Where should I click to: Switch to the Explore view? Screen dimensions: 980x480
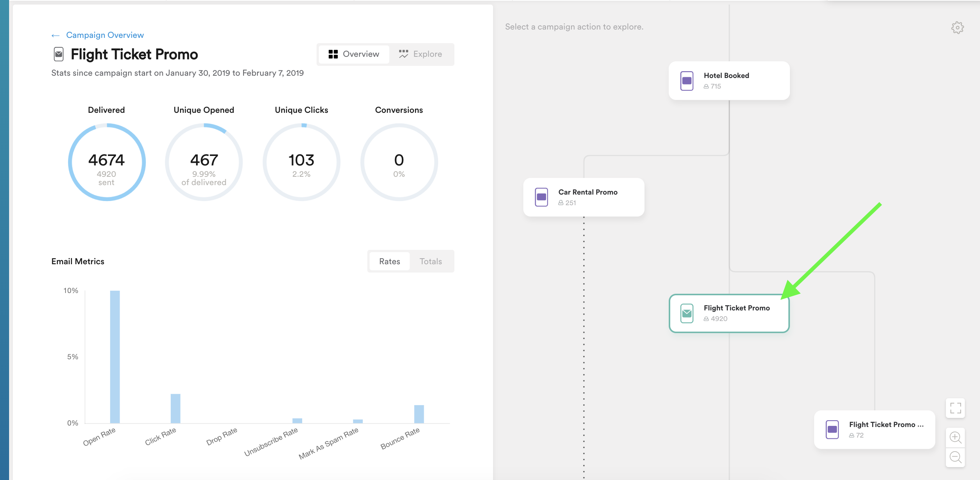tap(420, 54)
